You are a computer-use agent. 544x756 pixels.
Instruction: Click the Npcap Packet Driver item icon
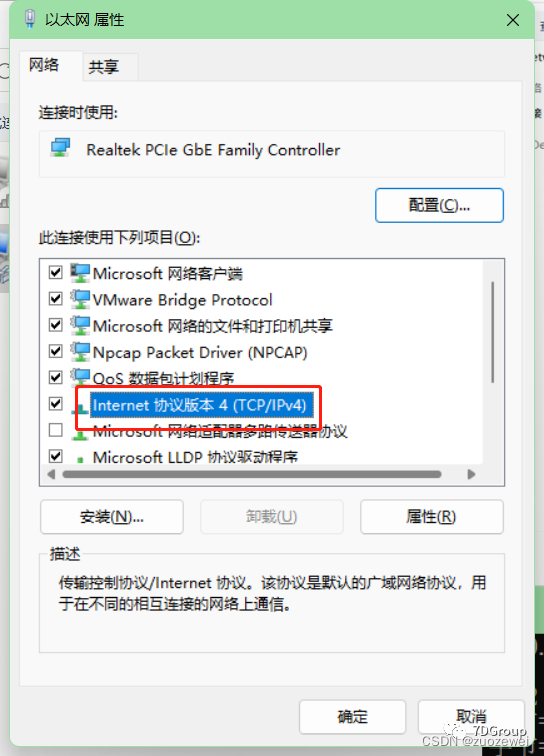80,352
